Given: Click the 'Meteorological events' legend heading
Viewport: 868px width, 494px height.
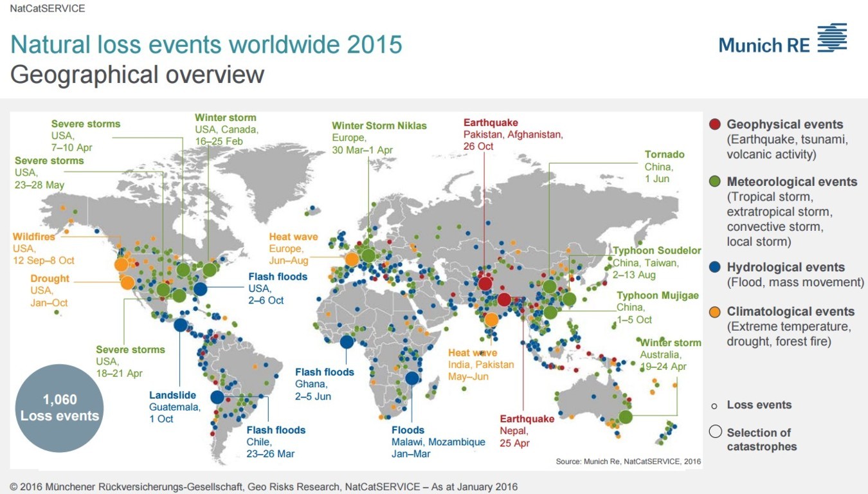Looking at the screenshot, I should pos(792,181).
